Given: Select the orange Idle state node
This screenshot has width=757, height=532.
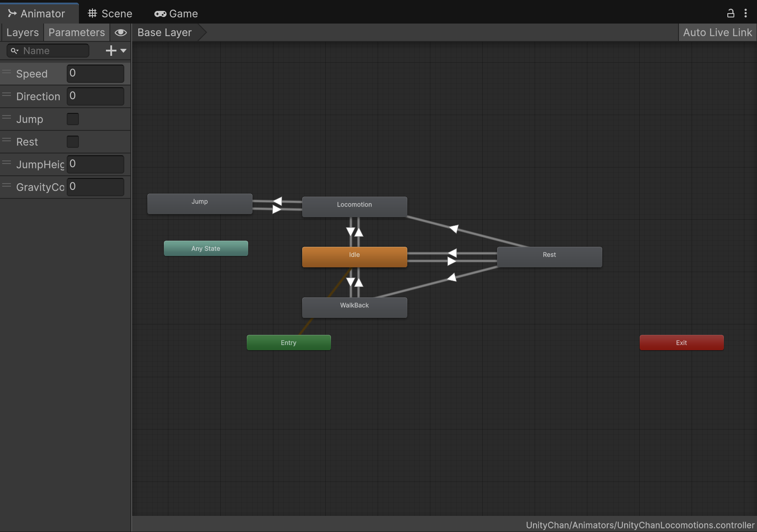Looking at the screenshot, I should click(x=354, y=257).
